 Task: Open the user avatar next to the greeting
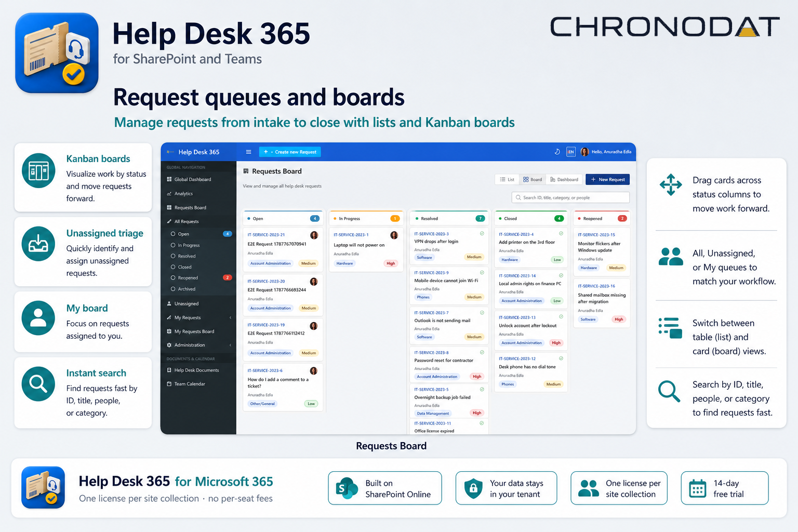(x=584, y=152)
